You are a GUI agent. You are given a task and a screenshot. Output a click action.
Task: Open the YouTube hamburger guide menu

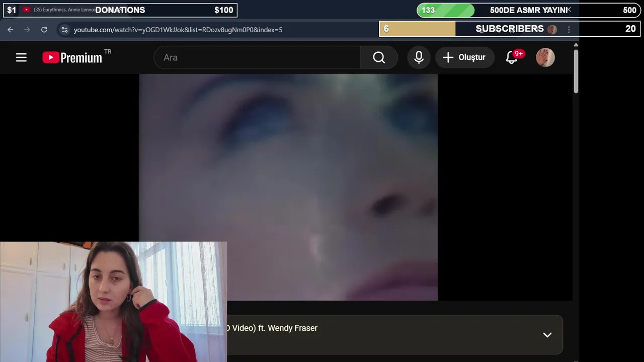coord(21,57)
